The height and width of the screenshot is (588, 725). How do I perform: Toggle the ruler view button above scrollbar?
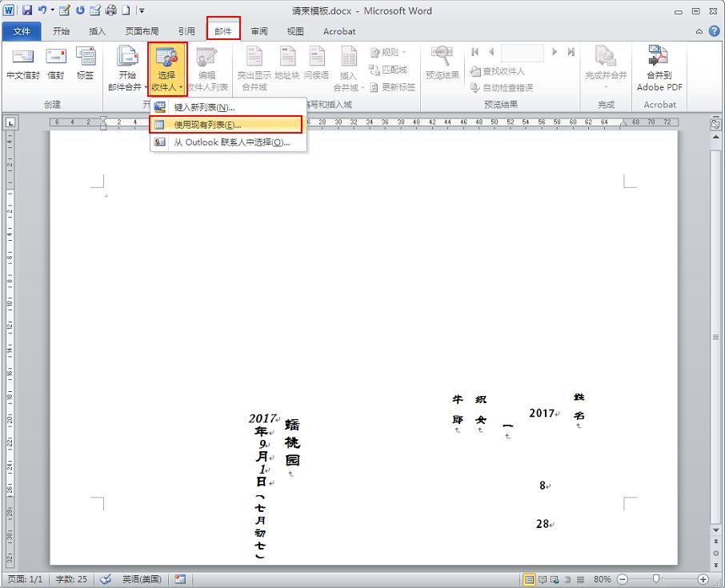pos(715,124)
